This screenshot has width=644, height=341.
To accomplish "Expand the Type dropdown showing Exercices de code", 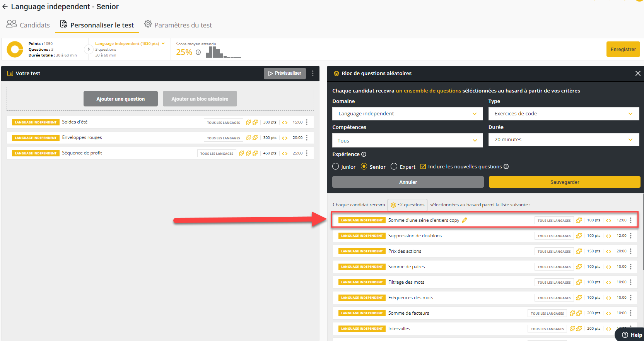I will (564, 114).
